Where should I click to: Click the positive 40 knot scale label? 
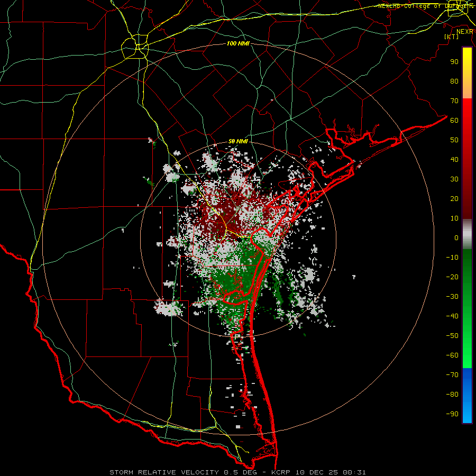[454, 160]
